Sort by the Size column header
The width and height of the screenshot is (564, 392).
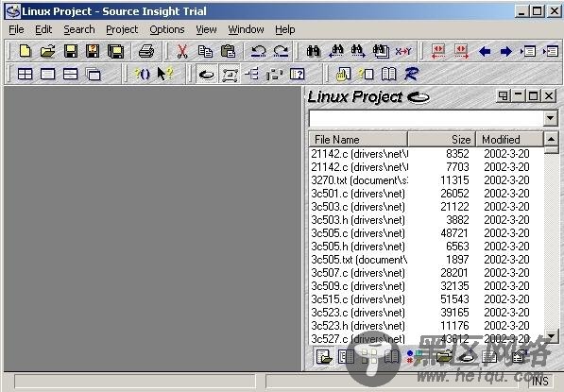pos(442,139)
